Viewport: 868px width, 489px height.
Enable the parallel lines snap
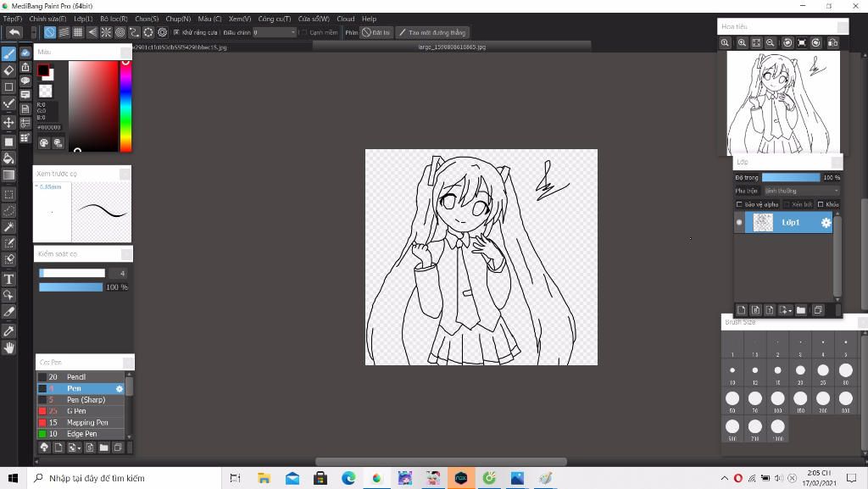(64, 33)
